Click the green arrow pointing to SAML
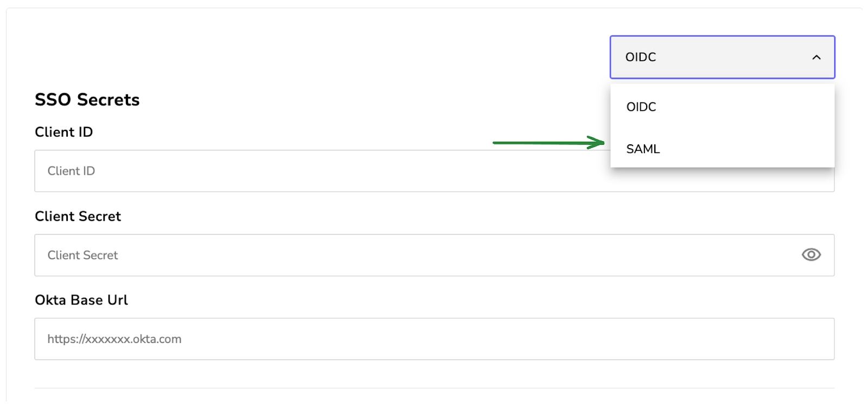The image size is (868, 407). 548,143
